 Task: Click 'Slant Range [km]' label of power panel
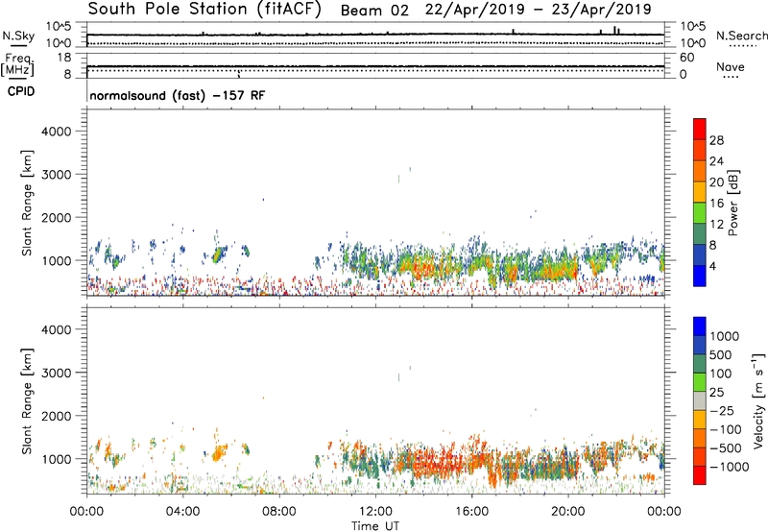[27, 203]
